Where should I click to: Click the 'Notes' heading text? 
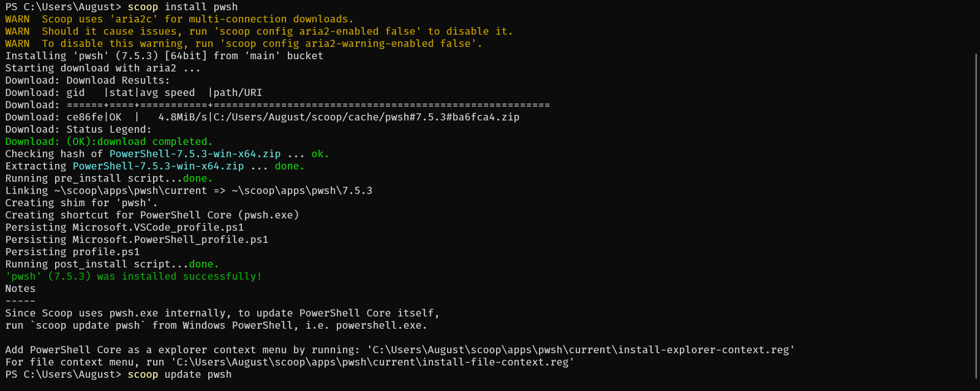pyautogui.click(x=20, y=289)
